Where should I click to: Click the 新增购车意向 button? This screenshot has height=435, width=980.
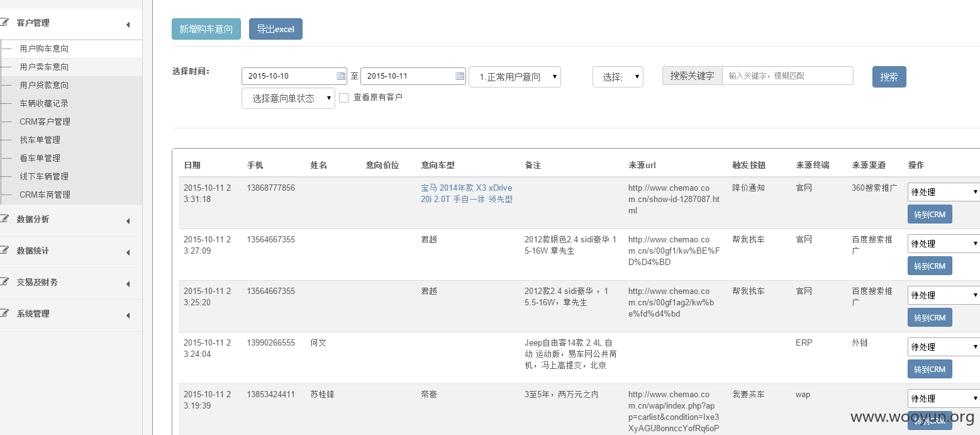tap(206, 29)
